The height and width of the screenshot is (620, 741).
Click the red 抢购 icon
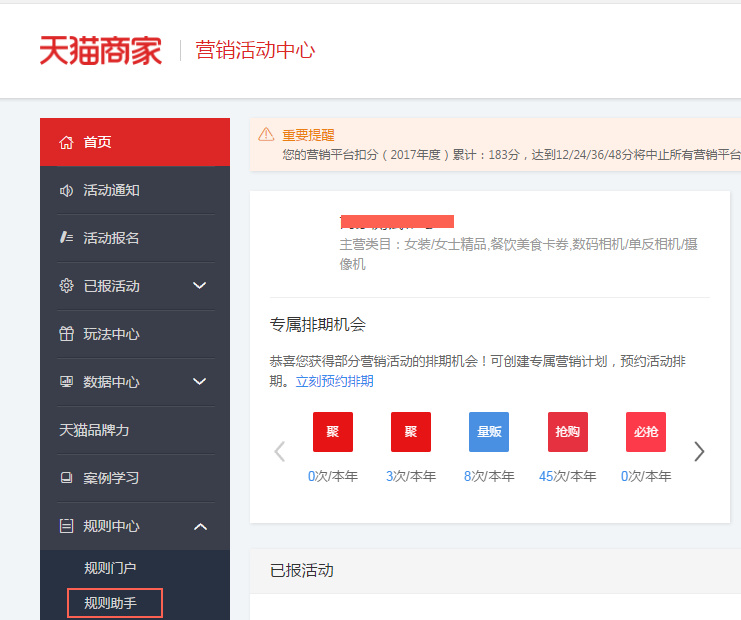[568, 432]
